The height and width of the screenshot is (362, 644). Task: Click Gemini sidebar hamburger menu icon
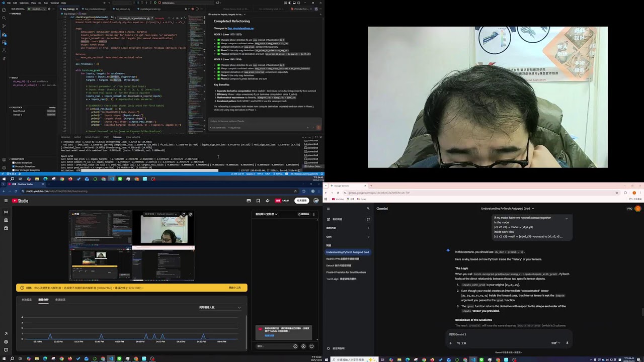coord(328,209)
